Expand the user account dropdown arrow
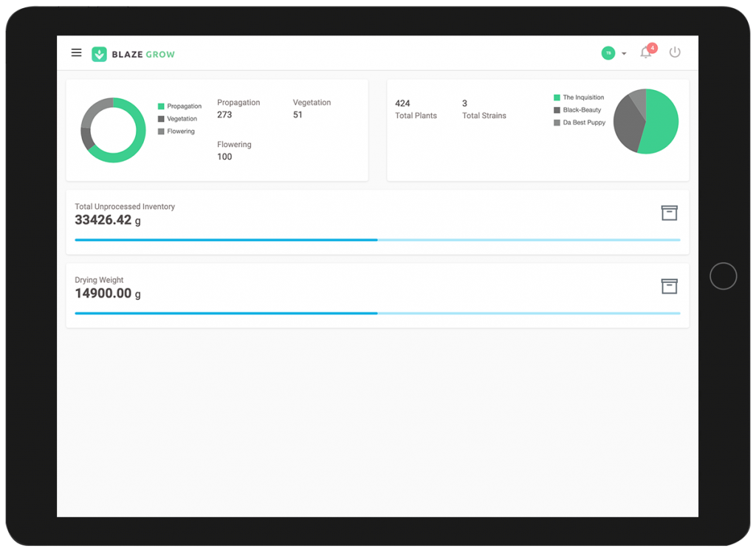756x549 pixels. (x=624, y=53)
